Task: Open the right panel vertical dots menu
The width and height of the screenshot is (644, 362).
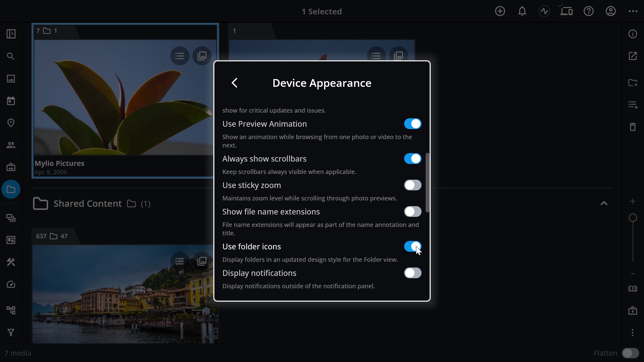Action: tap(633, 333)
